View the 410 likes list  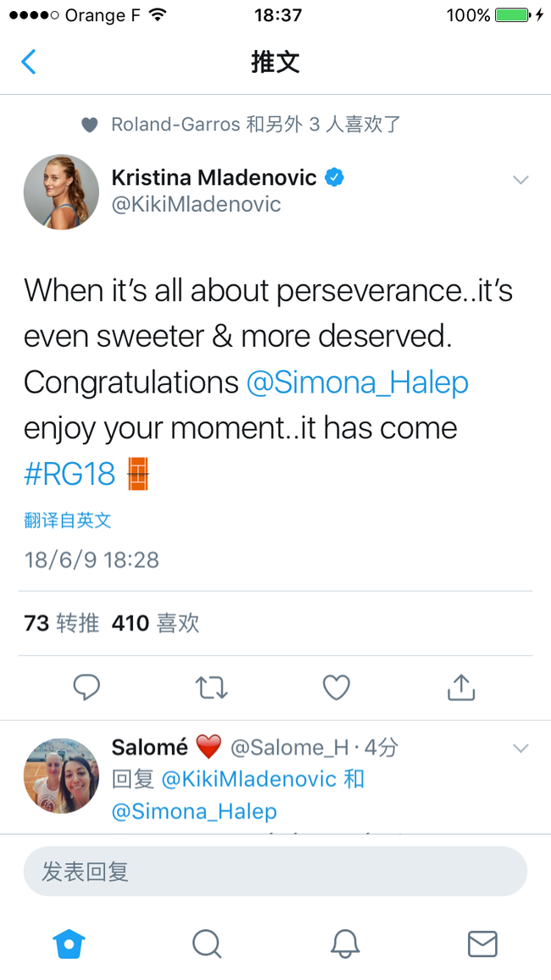(156, 623)
